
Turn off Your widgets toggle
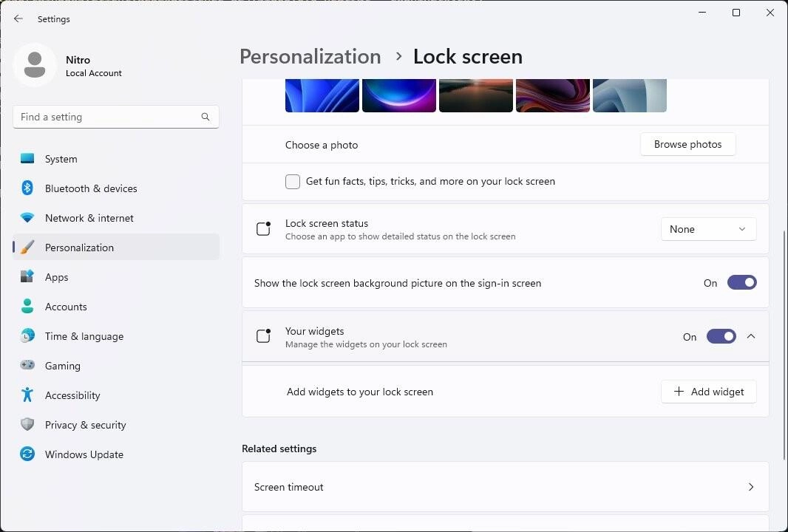click(721, 336)
